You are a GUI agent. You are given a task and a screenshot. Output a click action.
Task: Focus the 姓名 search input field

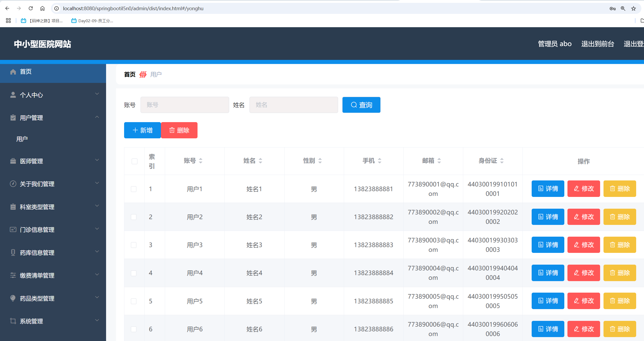tap(294, 105)
